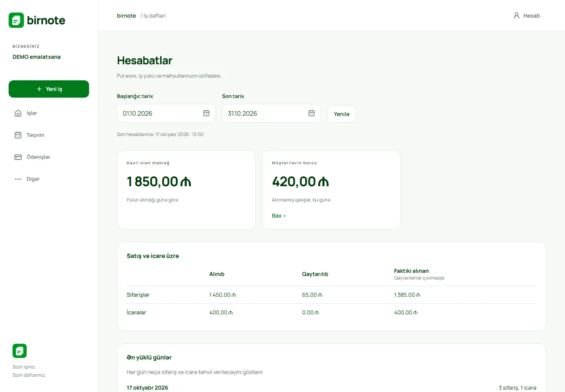Open the Təqvim calendar icon
Screen dimensions: 565x392
coord(18,135)
